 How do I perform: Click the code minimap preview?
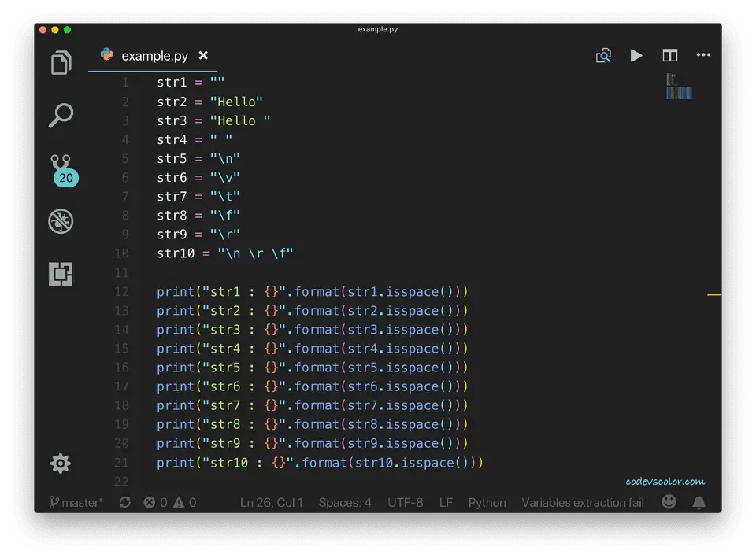coord(679,87)
